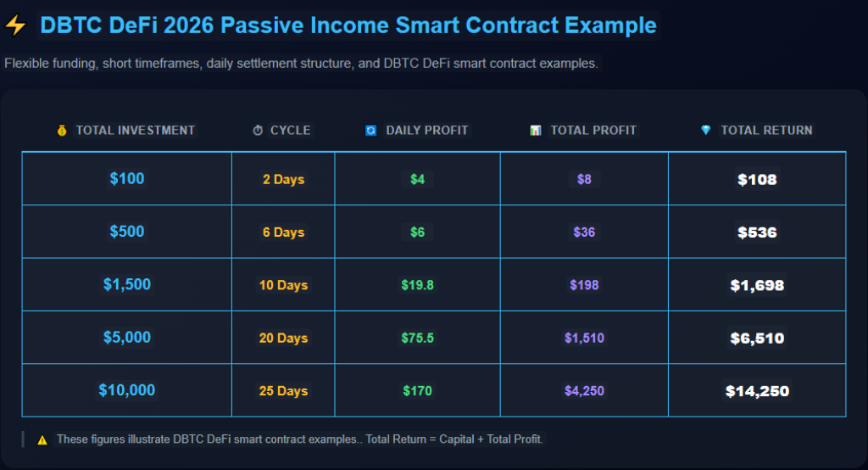
Task: Click the lightning bolt icon beside the title
Action: click(15, 25)
